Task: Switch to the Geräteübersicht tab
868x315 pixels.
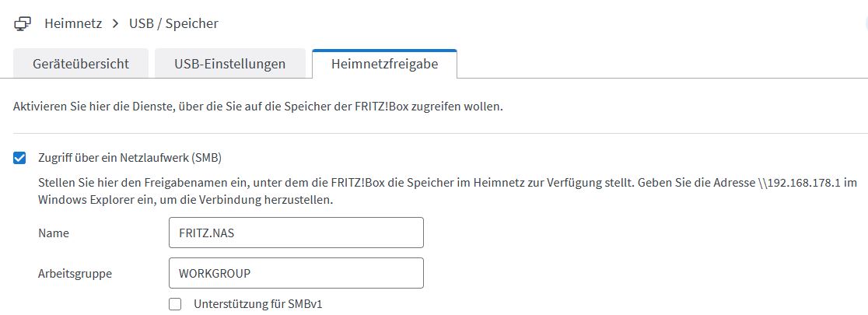Action: [81, 64]
